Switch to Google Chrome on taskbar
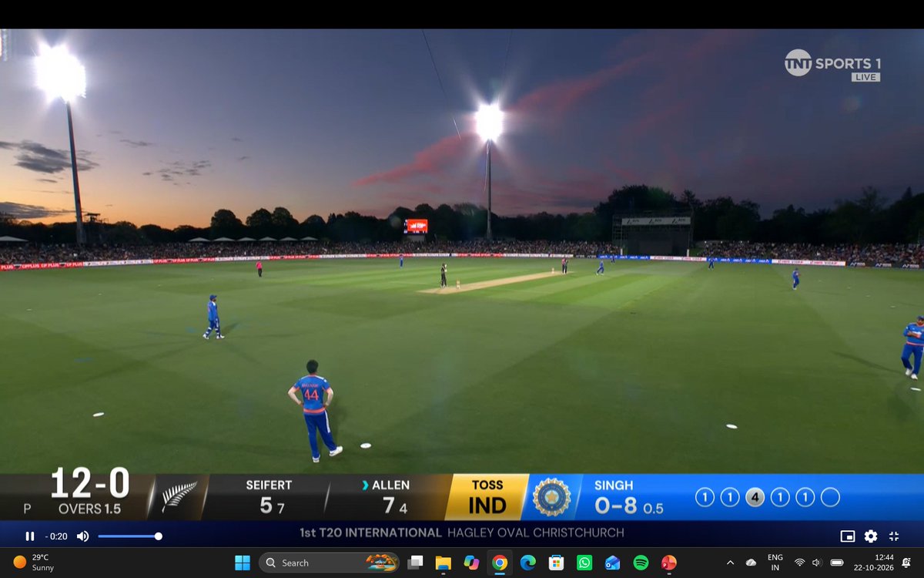This screenshot has height=578, width=924. (x=500, y=563)
